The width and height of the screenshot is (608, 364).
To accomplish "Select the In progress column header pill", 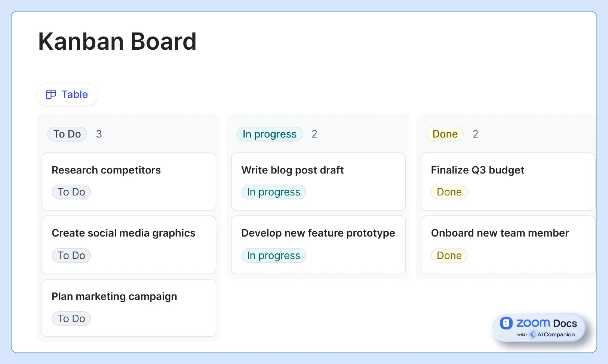I will click(270, 134).
